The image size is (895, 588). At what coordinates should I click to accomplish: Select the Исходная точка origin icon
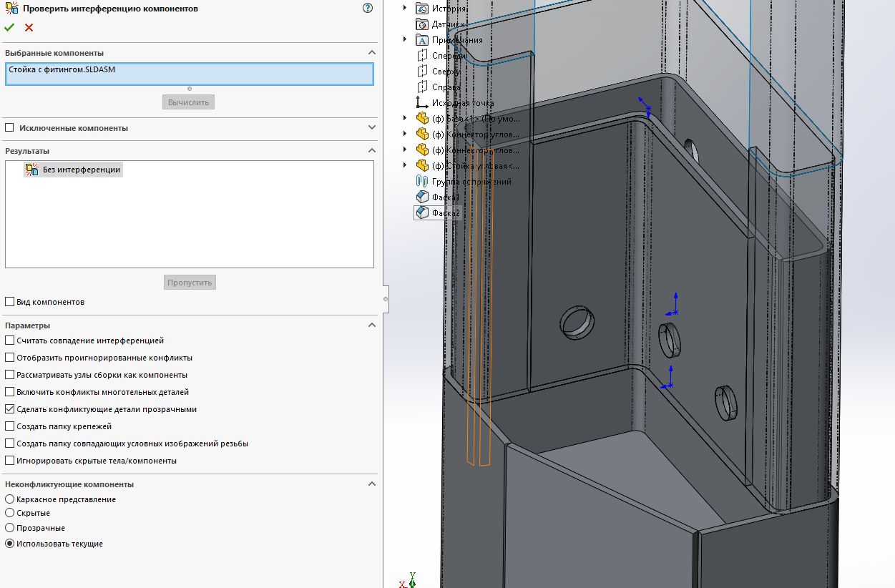coord(421,103)
